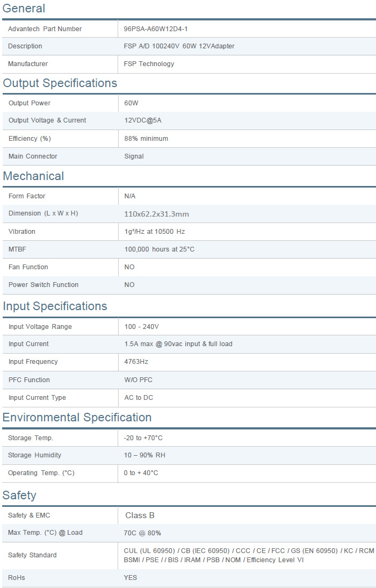
Task: Click the 88% minimum efficiency value
Action: coord(146,139)
